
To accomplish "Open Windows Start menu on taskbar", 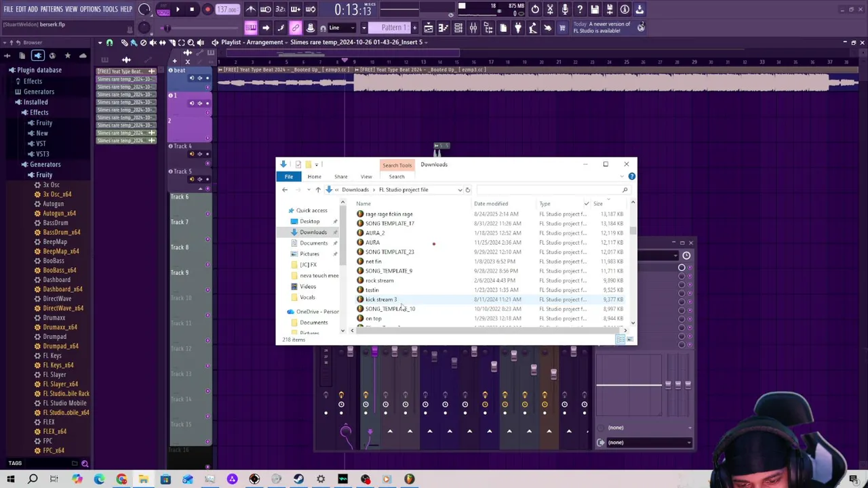I will point(10,480).
